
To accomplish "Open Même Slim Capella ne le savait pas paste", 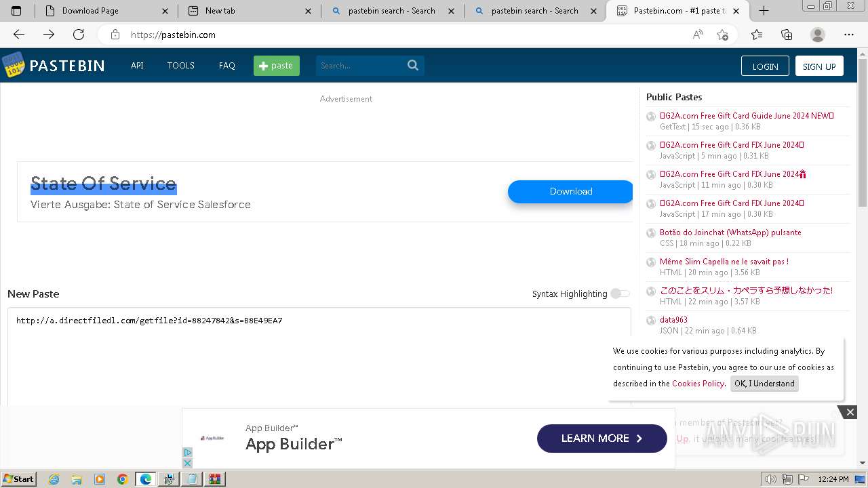I will [x=724, y=262].
